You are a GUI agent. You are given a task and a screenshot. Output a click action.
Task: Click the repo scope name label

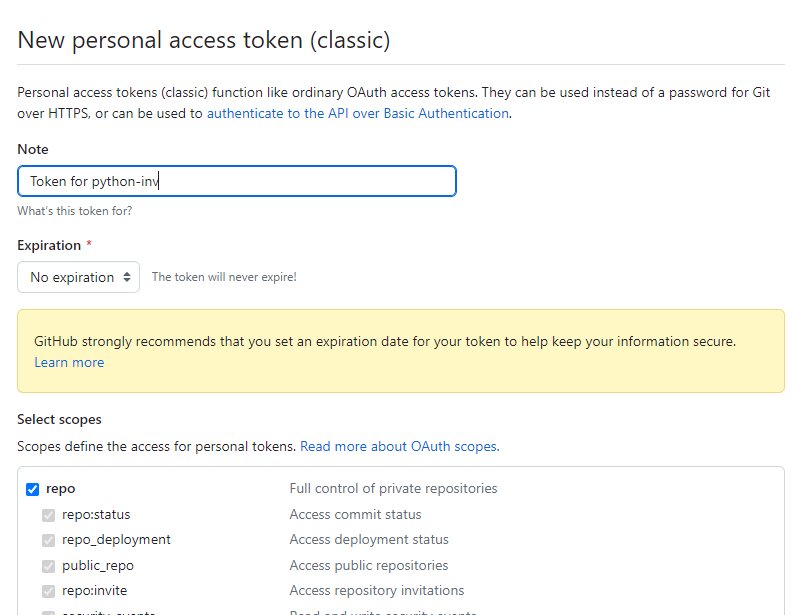[x=61, y=489]
